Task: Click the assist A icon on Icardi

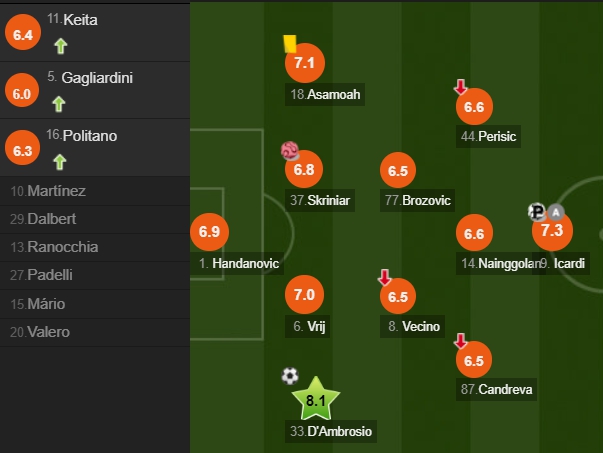Action: click(x=555, y=212)
